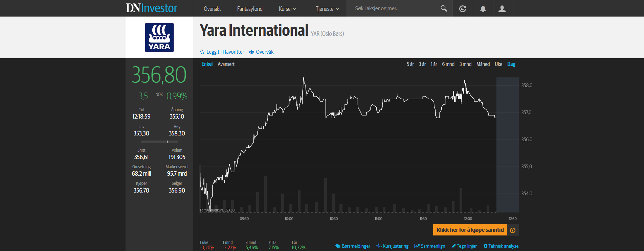Open the Teknisk analyse link
The width and height of the screenshot is (644, 251).
503,246
